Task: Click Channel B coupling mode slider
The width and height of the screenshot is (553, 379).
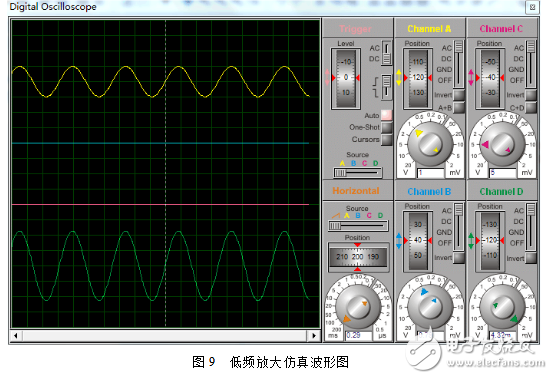Action: pos(458,227)
